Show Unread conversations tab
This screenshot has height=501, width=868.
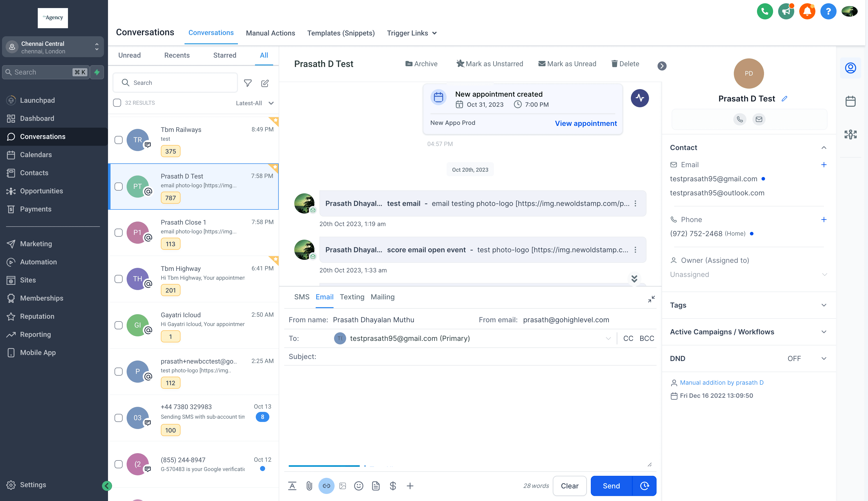point(129,55)
